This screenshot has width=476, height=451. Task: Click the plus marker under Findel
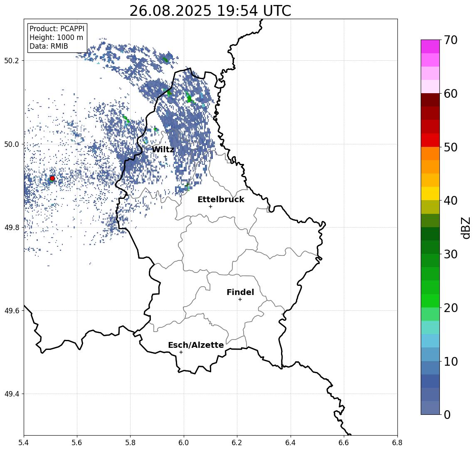point(240,300)
